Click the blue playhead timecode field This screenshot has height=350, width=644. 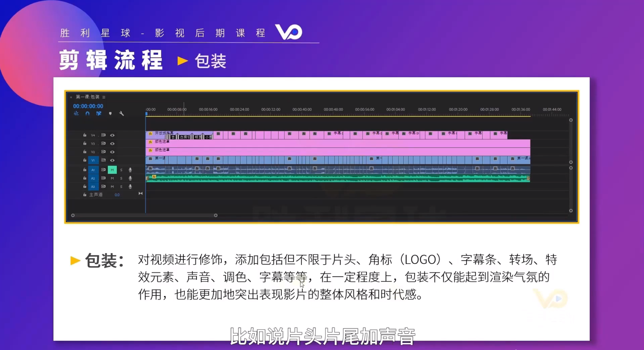click(x=88, y=106)
